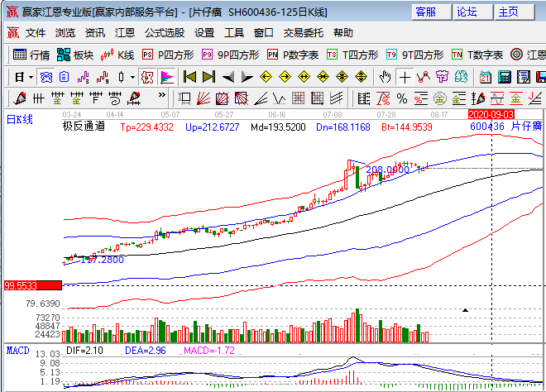Viewport: 546px width, 392px height.
Task: Open the T数字表 tool
Action: pyautogui.click(x=477, y=55)
